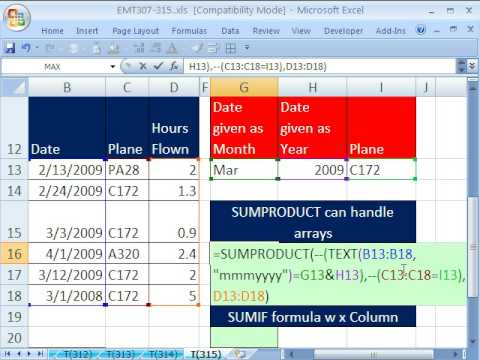Open the Data ribbon tab
Image resolution: width=480 pixels, height=360 pixels.
[x=230, y=31]
